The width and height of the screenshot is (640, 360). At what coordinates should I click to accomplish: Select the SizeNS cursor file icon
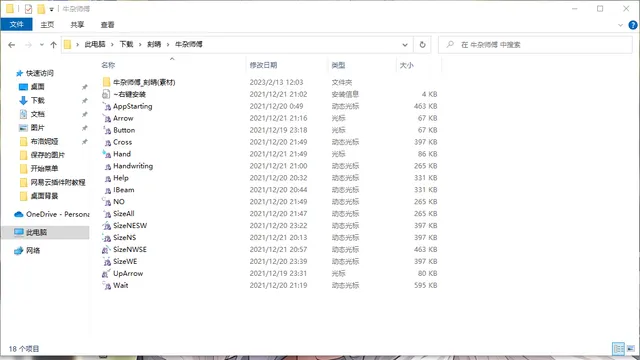107,238
